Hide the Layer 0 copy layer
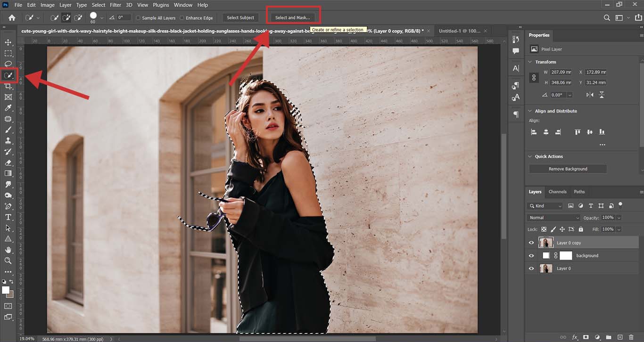 click(531, 243)
